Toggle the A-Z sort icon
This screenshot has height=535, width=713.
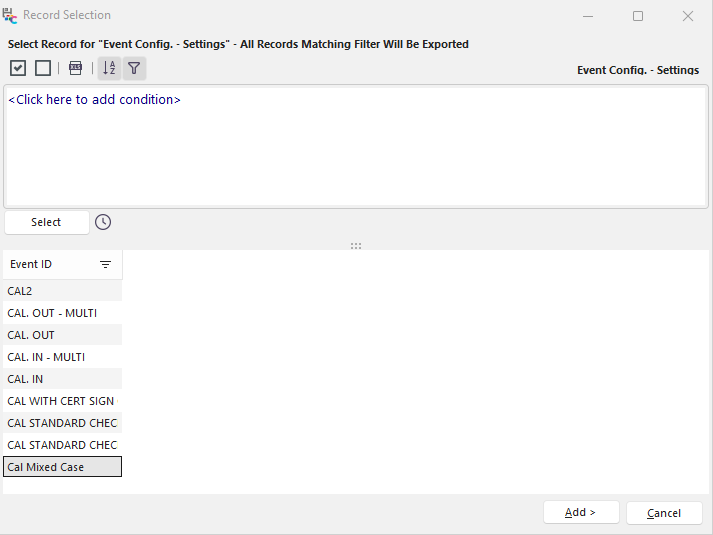coord(109,68)
